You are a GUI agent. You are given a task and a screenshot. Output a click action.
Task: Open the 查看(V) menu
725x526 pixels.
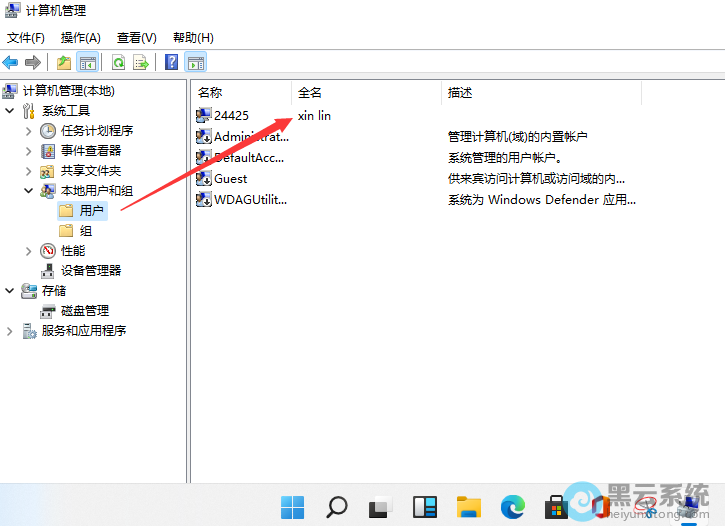tap(136, 37)
